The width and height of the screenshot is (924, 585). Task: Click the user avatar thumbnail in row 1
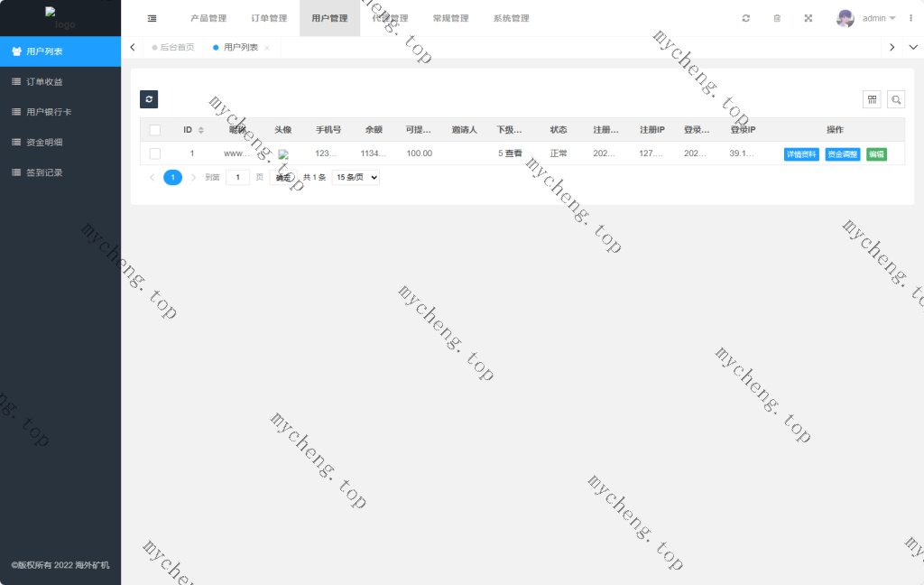(283, 153)
